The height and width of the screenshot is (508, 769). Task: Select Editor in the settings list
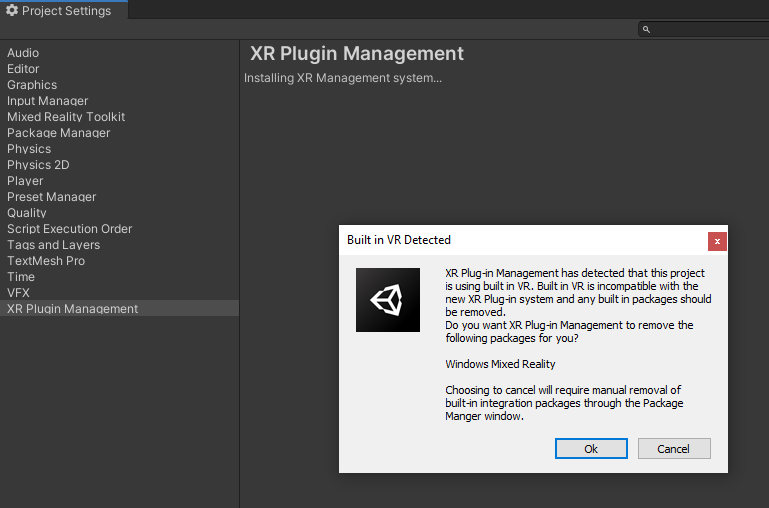119,69
